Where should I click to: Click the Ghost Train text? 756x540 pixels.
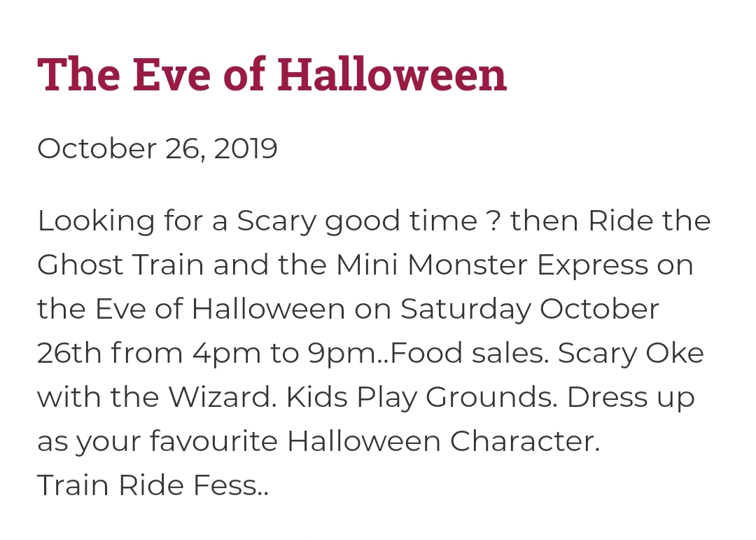pos(120,265)
